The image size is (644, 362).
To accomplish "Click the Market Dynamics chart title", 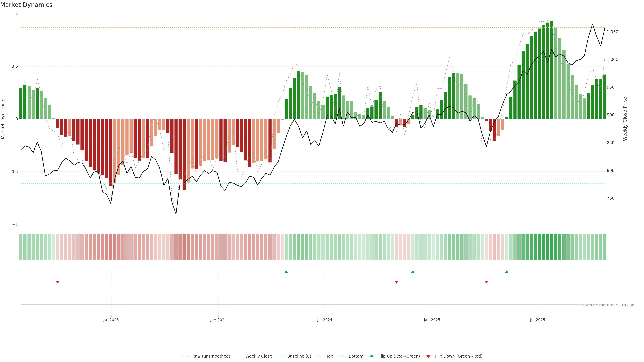I will click(x=26, y=5).
